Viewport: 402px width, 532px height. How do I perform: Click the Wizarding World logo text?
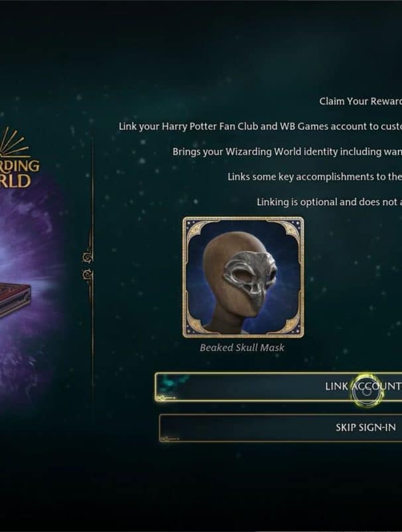coord(20,173)
